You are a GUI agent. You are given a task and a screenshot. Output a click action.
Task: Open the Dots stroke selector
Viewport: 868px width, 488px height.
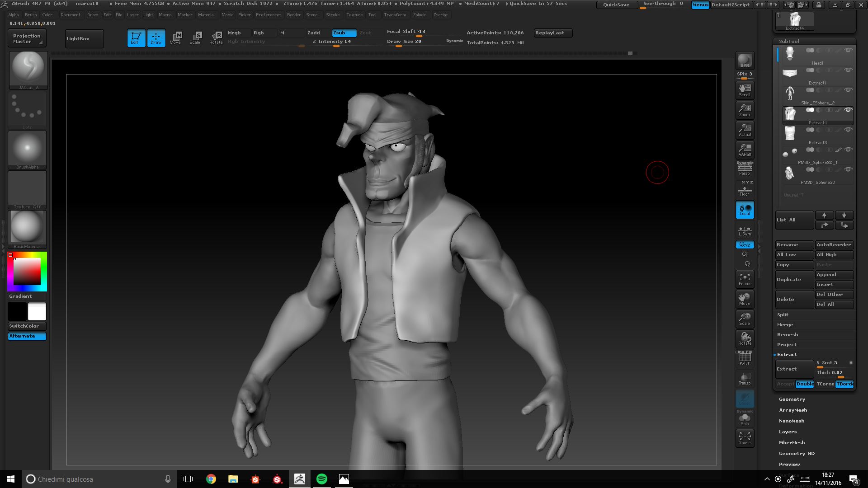(x=28, y=110)
